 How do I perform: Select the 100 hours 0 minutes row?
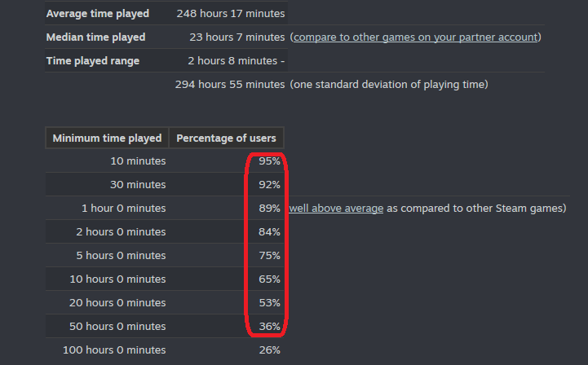pos(114,350)
